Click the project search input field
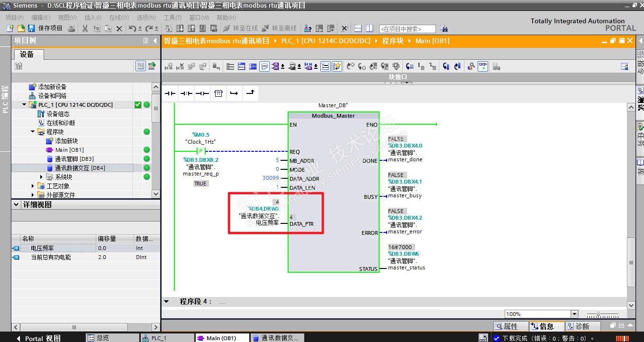 [x=407, y=29]
